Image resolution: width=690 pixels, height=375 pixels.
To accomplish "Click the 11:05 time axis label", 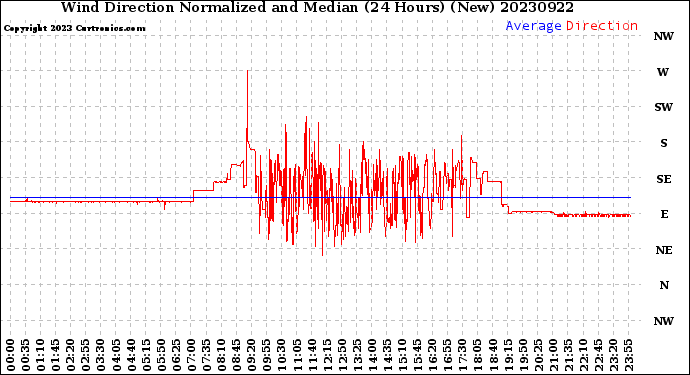I will [297, 355].
